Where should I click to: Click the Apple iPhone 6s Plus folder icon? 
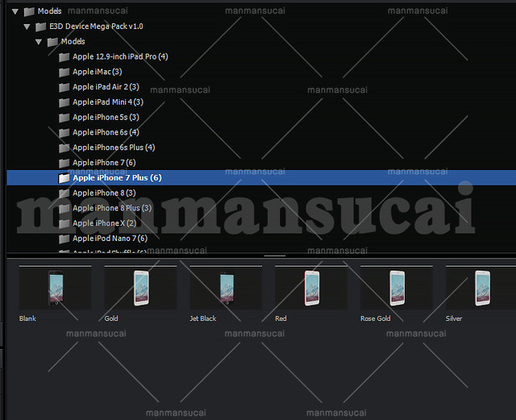64,148
